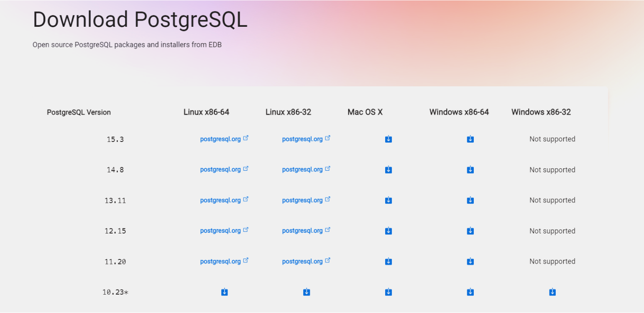This screenshot has width=644, height=313.
Task: Open postgresql.org link for 15.3 Linux x86-64
Action: click(x=224, y=139)
